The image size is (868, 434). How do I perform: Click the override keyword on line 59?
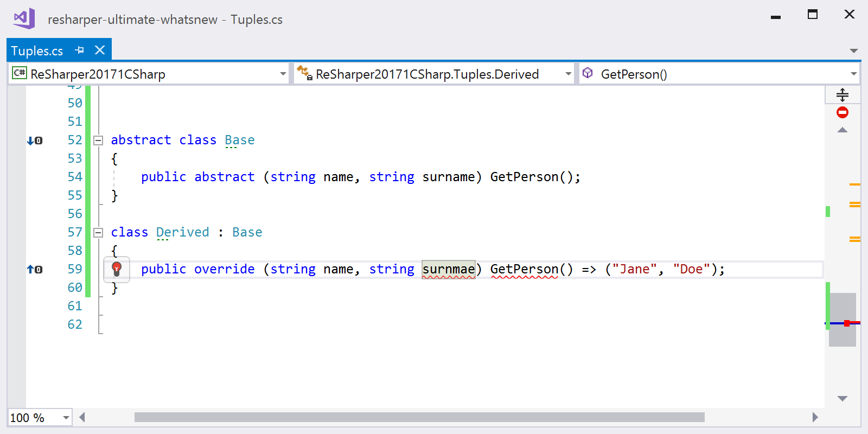point(225,269)
